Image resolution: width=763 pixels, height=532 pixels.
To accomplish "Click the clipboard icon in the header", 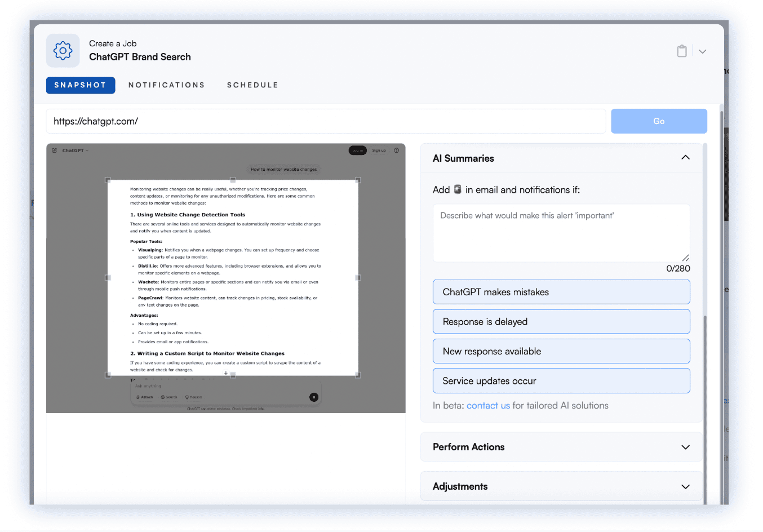I will 682,51.
